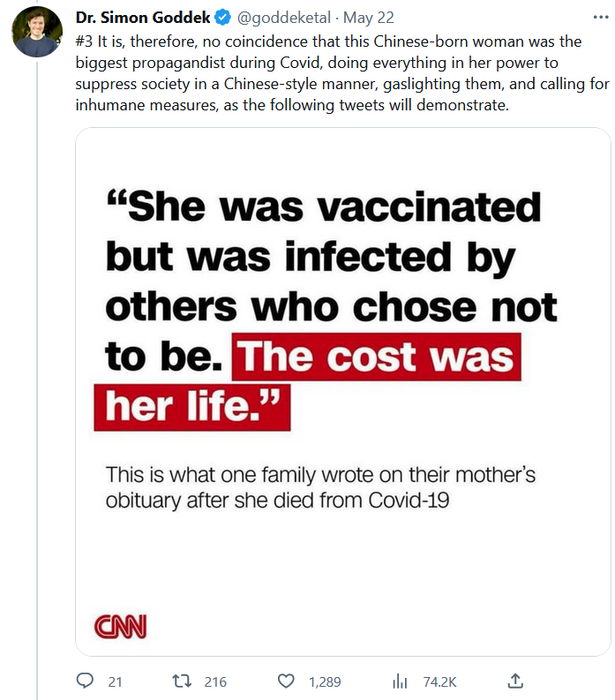This screenshot has height=700, width=615.
Task: Open the Dr. Simon Goddek display name link
Action: coord(143,17)
